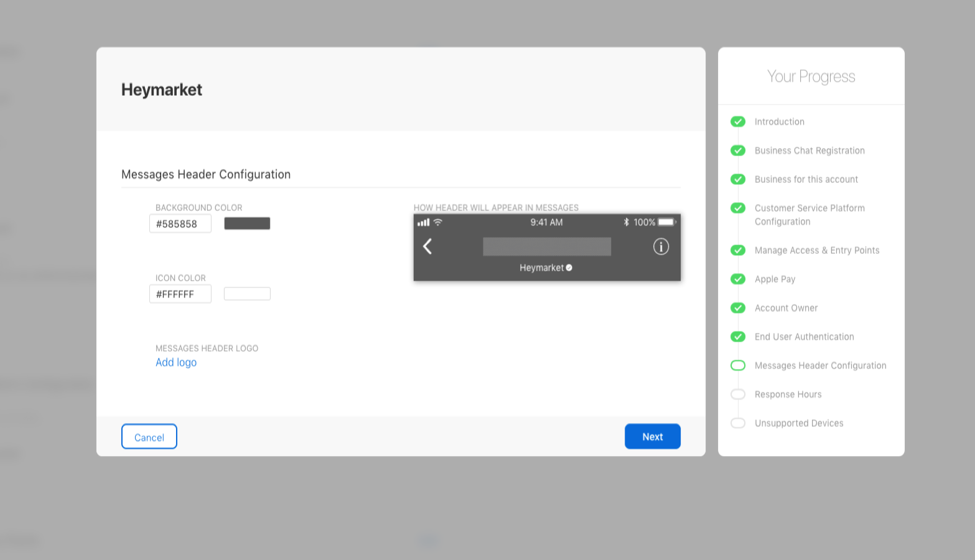Click the Messages Header Configuration section heading
This screenshot has height=560, width=975.
tap(206, 174)
